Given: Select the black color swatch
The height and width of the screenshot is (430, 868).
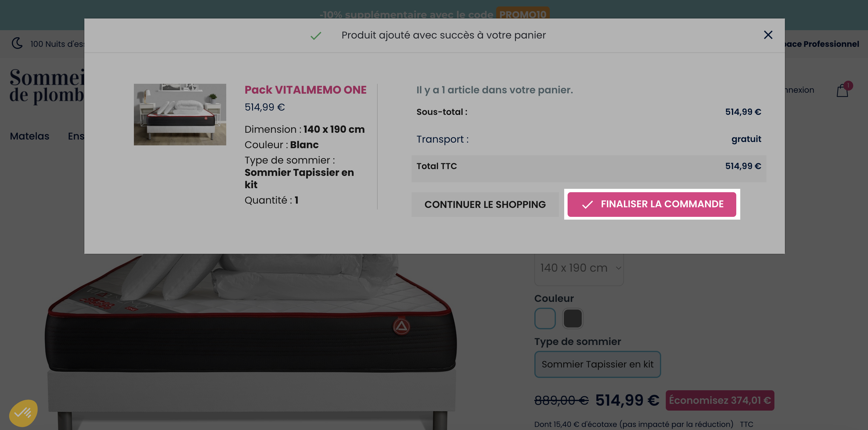Looking at the screenshot, I should [x=573, y=318].
